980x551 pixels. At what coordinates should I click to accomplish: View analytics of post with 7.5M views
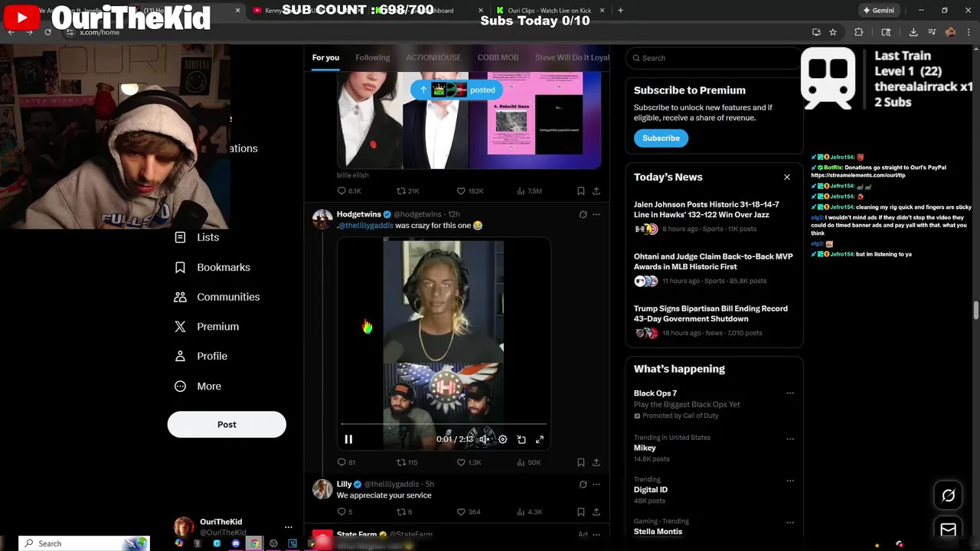530,191
